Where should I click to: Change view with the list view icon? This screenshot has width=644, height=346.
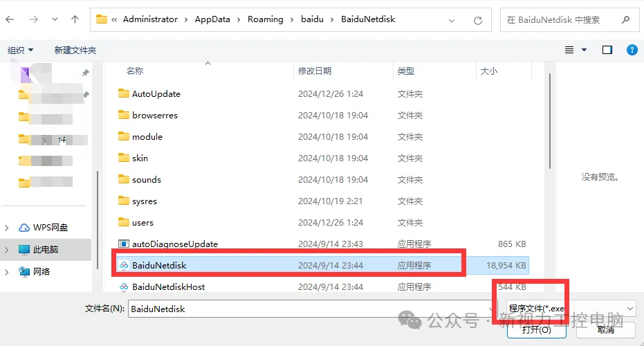(569, 50)
